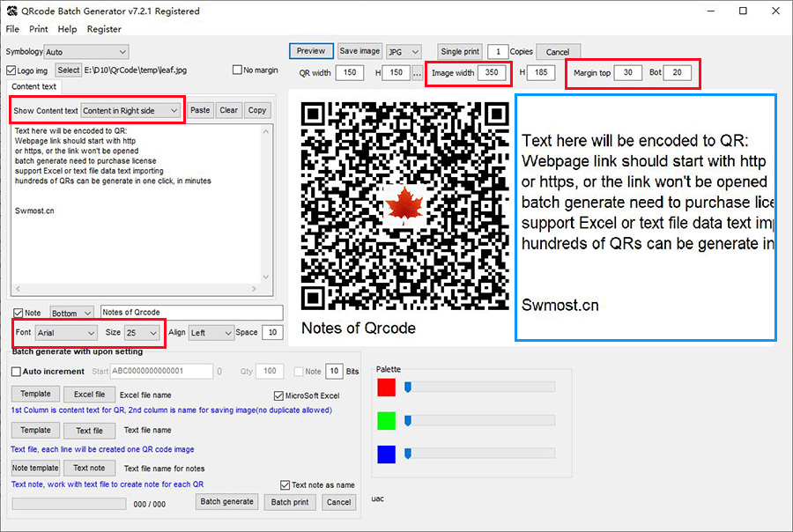Click inside the content text area

pyautogui.click(x=136, y=203)
